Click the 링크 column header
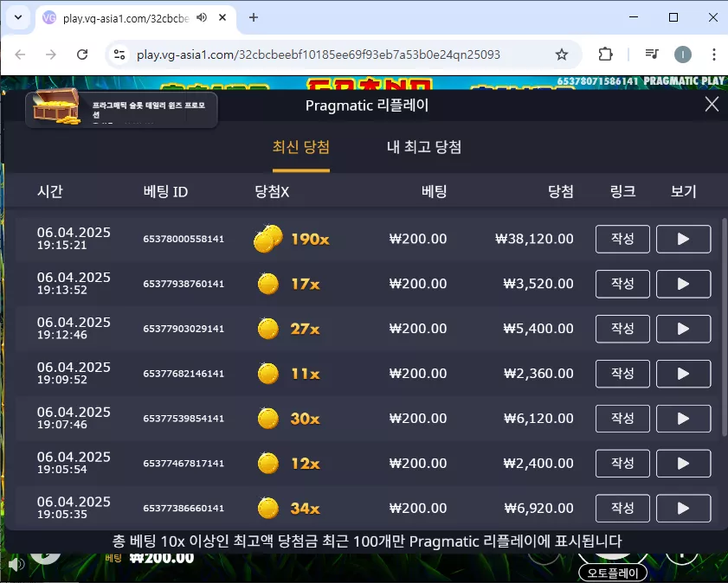Image resolution: width=728 pixels, height=583 pixels. click(x=622, y=191)
